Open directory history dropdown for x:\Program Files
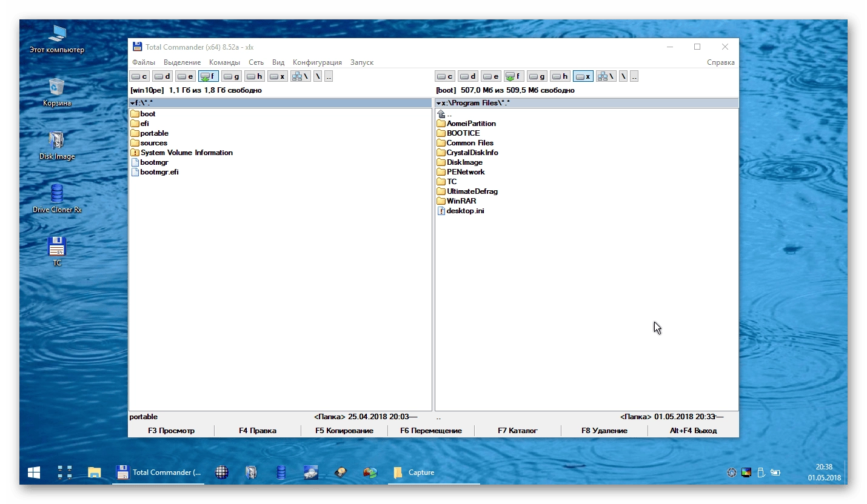Image resolution: width=867 pixels, height=504 pixels. click(x=438, y=103)
